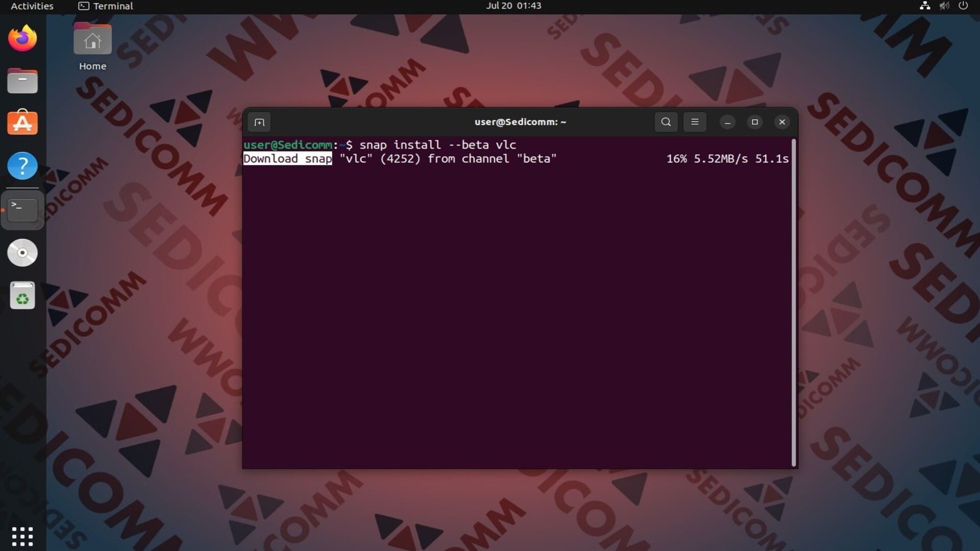
Task: Click the terminal scrollbar
Action: click(x=794, y=302)
